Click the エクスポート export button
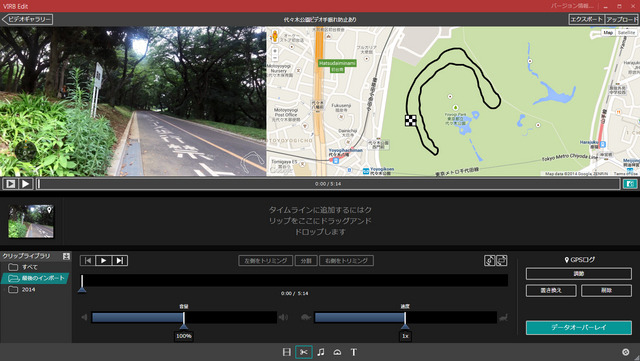640x361 pixels. tap(586, 19)
